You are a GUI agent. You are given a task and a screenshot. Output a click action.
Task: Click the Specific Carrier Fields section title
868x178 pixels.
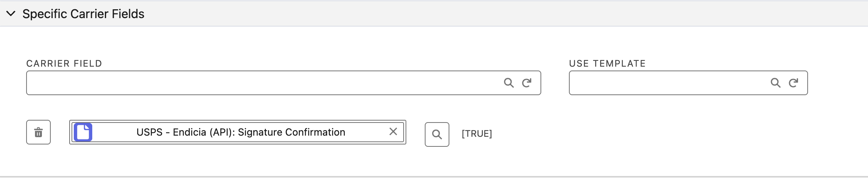coord(83,14)
